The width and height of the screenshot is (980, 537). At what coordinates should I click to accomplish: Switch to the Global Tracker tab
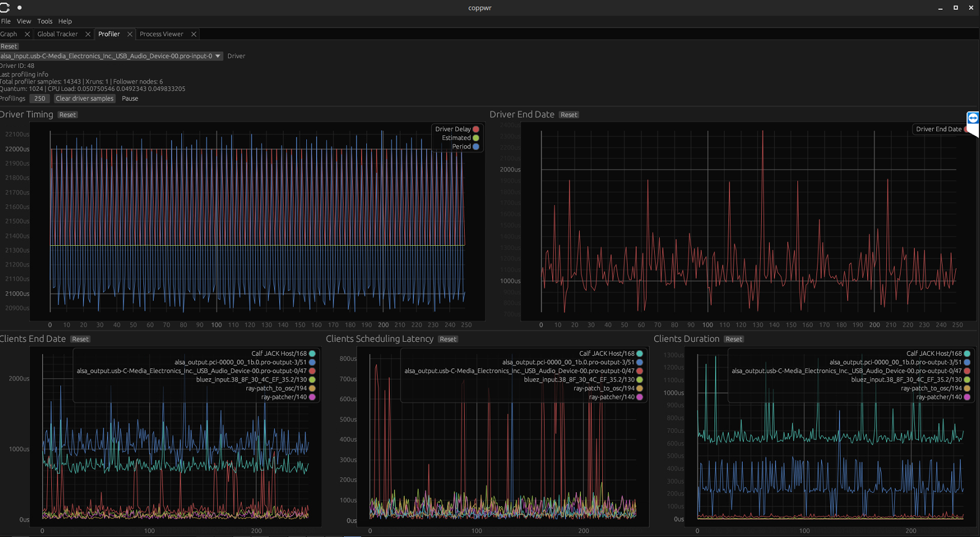pyautogui.click(x=58, y=35)
